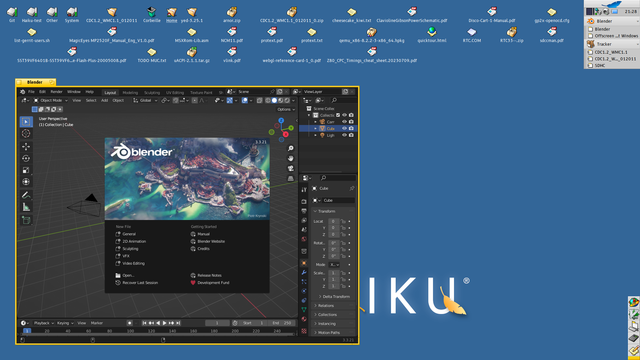Open the Material properties tab icon
This screenshot has width=640, height=360.
click(304, 319)
